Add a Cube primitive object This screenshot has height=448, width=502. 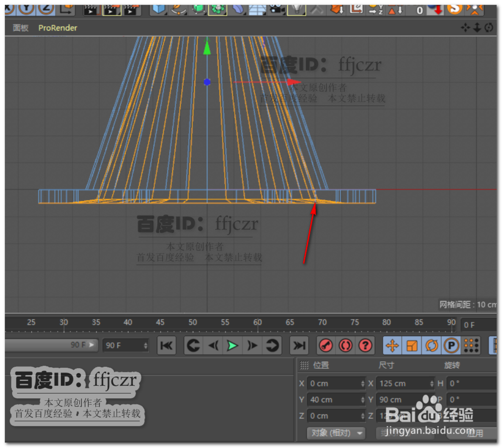pyautogui.click(x=159, y=9)
